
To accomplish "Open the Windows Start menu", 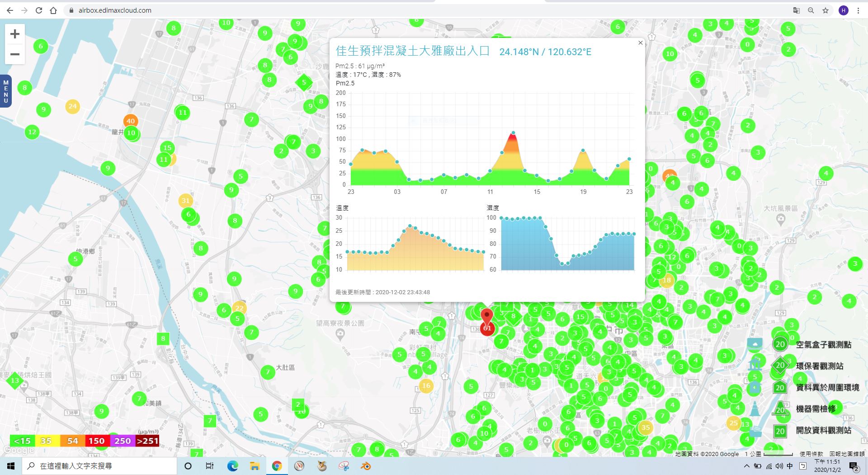I will click(11, 466).
